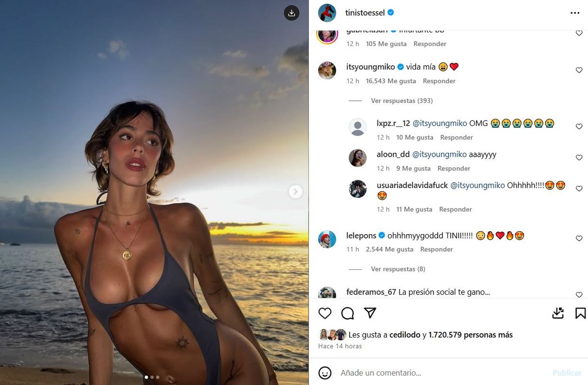Go to the next photo with the arrow
Screen dimensions: 588x385
(x=295, y=192)
